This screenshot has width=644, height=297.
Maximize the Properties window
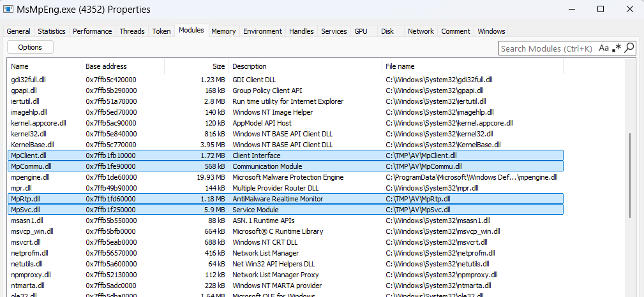click(601, 9)
